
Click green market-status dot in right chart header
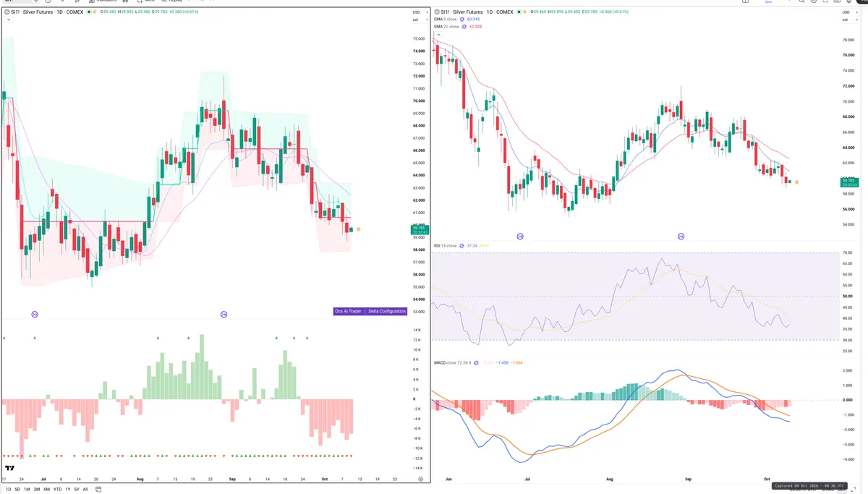[519, 12]
